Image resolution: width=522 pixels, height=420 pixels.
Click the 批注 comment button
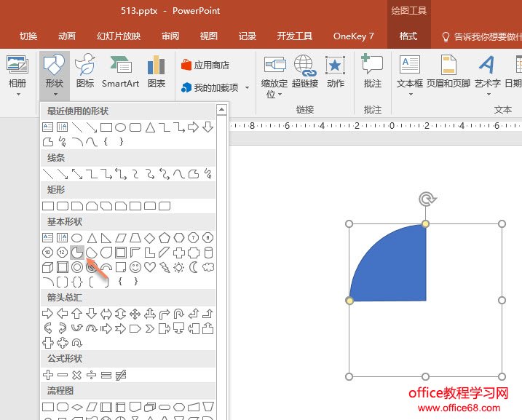[x=373, y=71]
